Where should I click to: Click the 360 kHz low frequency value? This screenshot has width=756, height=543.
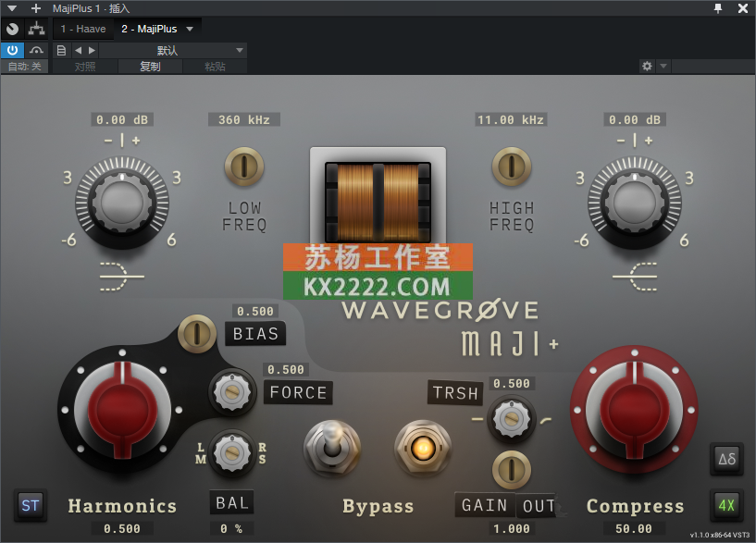(x=244, y=119)
